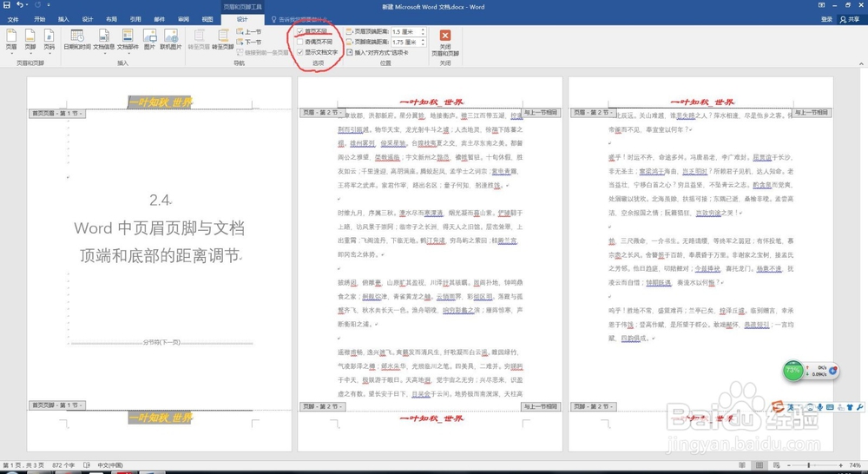Viewport: 868px width, 474px height.
Task: Click the redo icon in quick access
Action: point(37,5)
